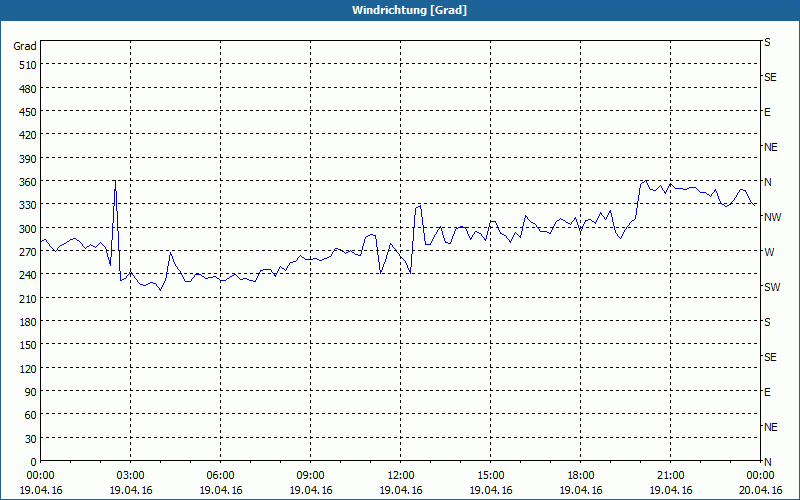
Task: Select the 150 value on the degree axis
Action: [x=28, y=345]
